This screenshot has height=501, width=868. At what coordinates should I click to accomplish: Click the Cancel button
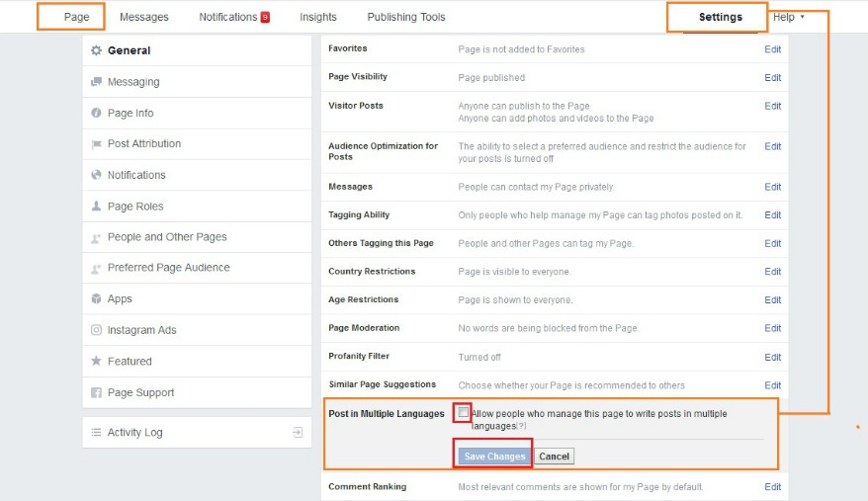[x=554, y=457]
